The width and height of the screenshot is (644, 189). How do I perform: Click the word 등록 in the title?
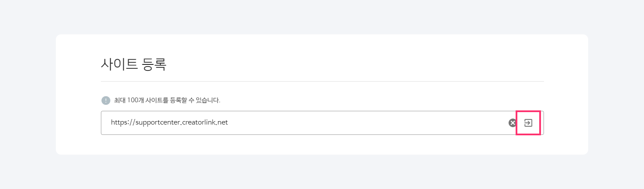coord(154,64)
